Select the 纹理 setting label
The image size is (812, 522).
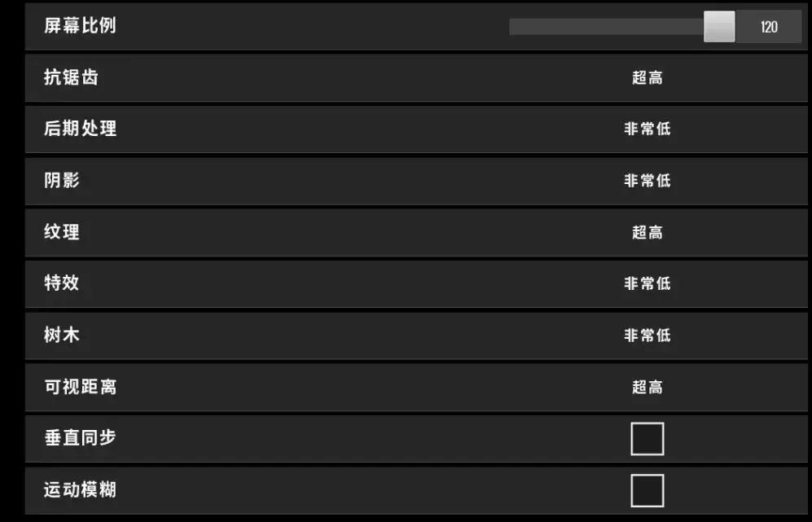(62, 232)
